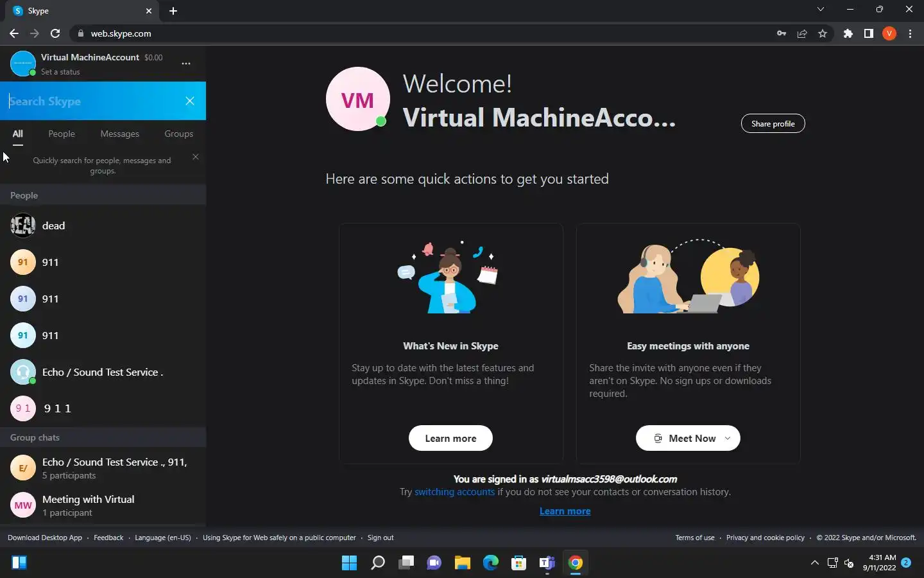Follow the switching accounts link
The image size is (924, 578).
[x=454, y=492]
